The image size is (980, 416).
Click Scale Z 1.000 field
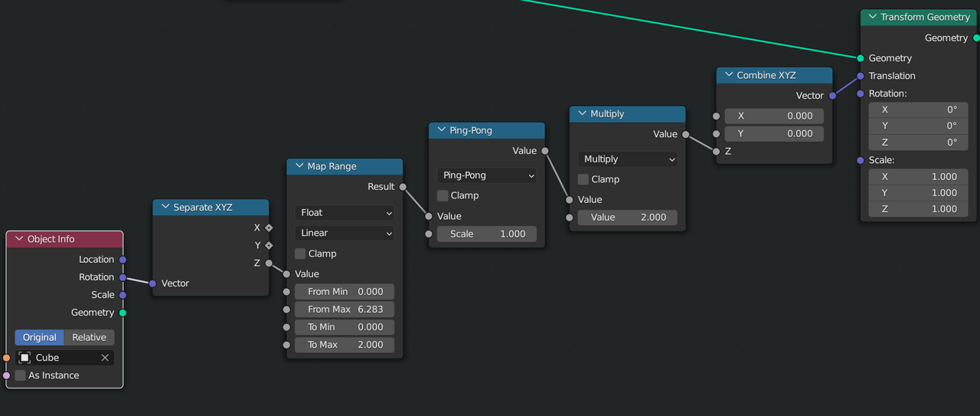coord(918,208)
